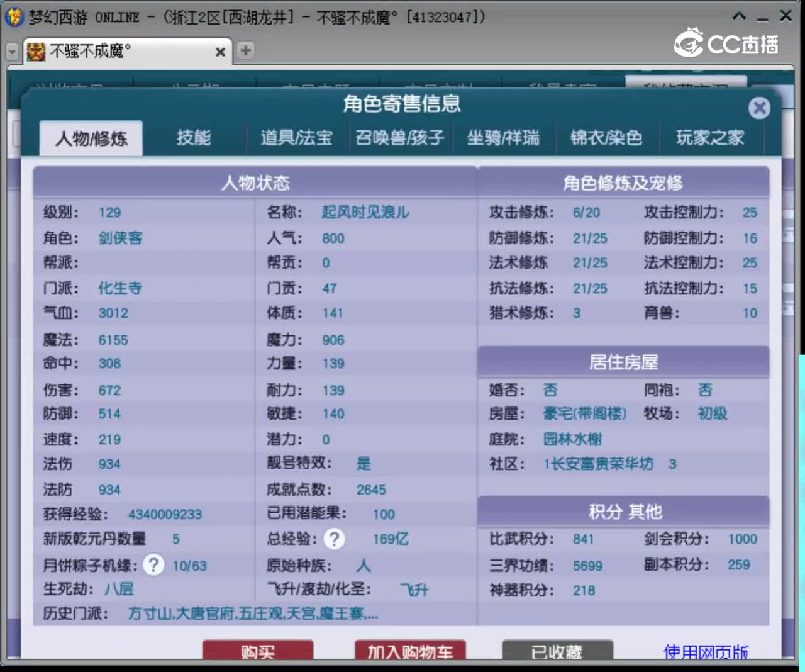
Task: Click the 已收藏 button
Action: (557, 651)
